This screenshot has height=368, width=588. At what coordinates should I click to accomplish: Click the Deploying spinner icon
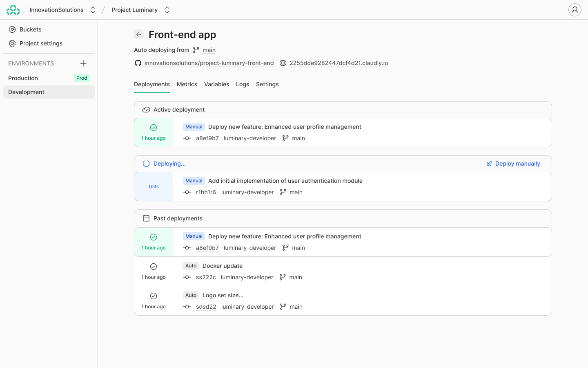(146, 164)
